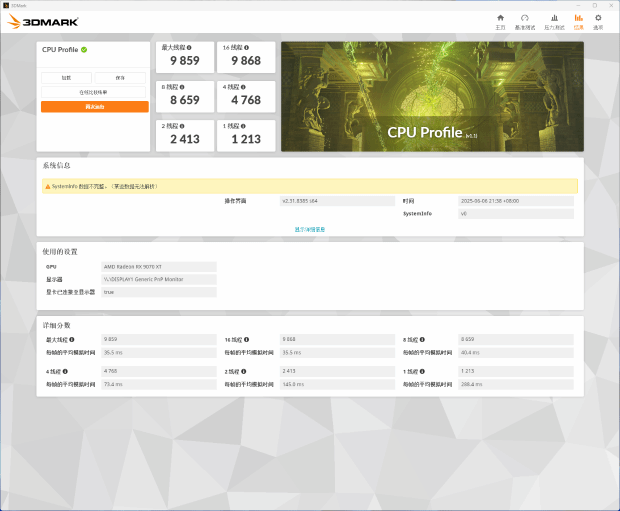Click the Save (保存) button
Image resolution: width=620 pixels, height=511 pixels.
(120, 78)
